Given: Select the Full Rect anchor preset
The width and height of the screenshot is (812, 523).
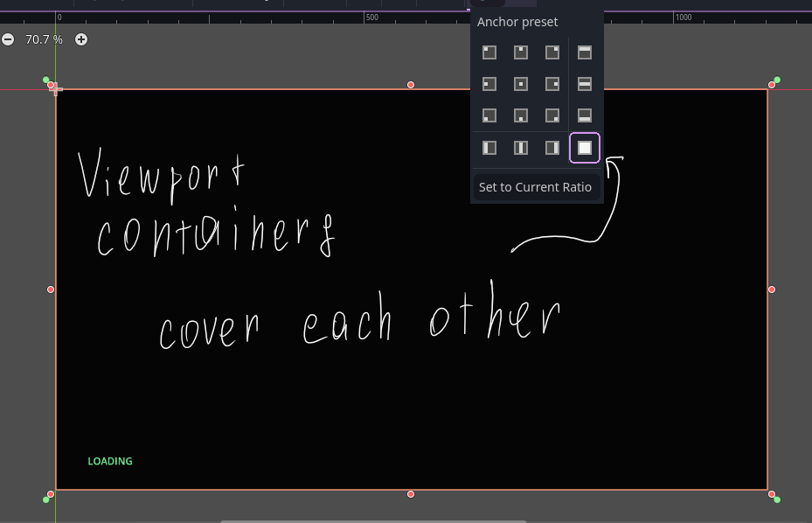Looking at the screenshot, I should coord(585,148).
